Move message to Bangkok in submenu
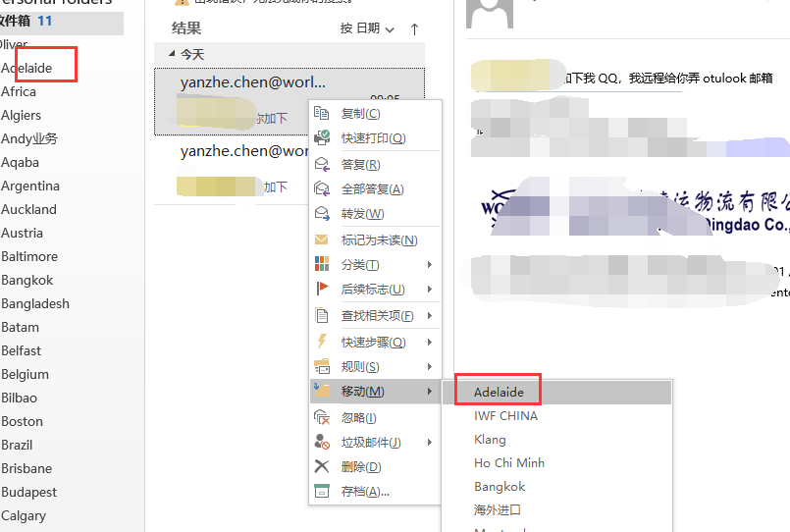 (x=556, y=486)
